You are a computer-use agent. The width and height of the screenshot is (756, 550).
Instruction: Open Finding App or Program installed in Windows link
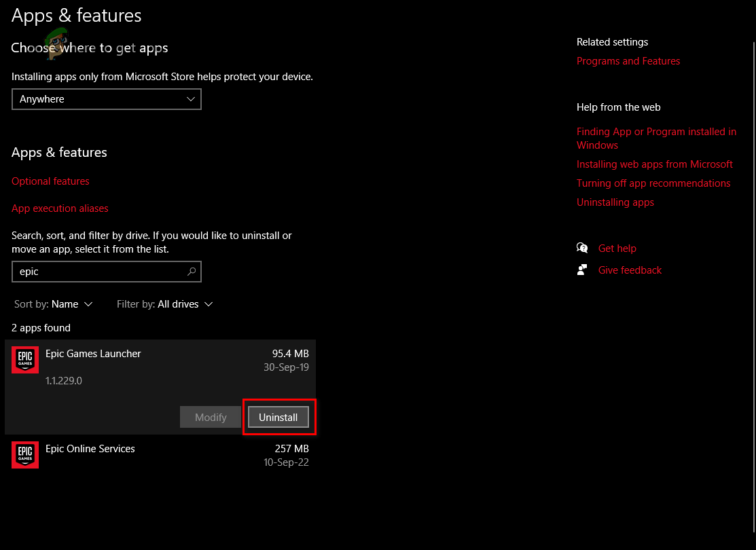(656, 139)
